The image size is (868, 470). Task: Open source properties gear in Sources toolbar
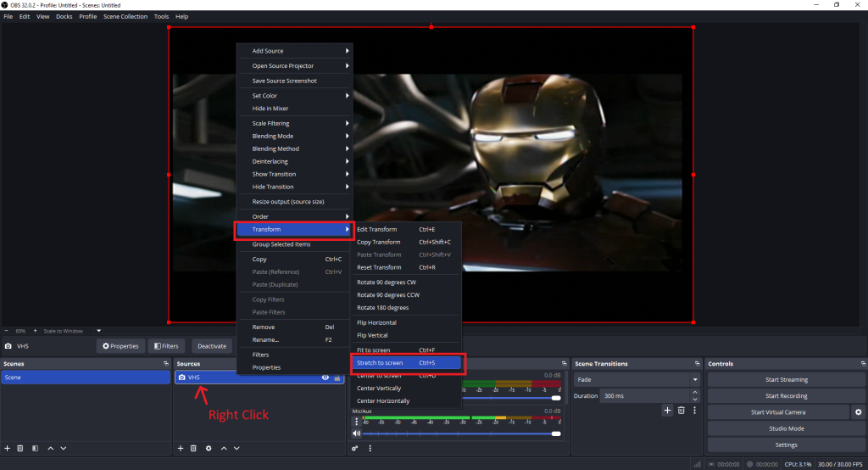point(209,448)
